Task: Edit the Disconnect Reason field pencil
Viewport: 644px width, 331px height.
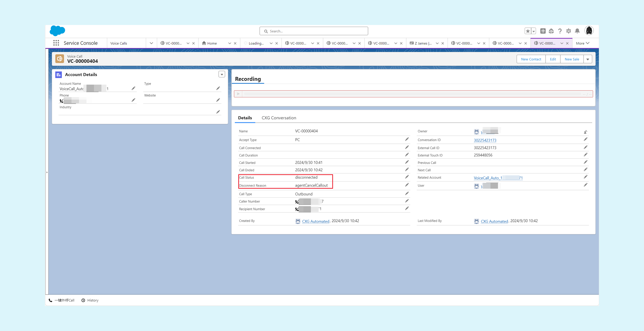Action: point(407,185)
